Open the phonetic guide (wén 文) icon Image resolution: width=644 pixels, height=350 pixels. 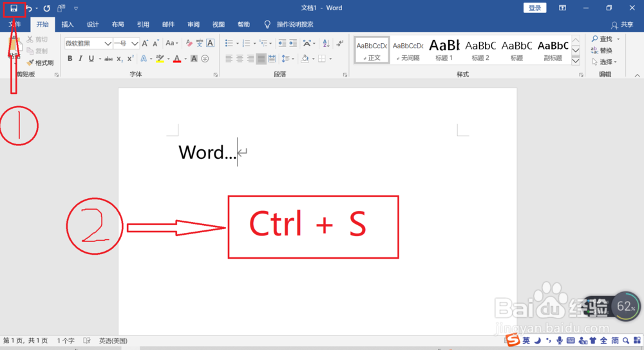click(x=200, y=43)
